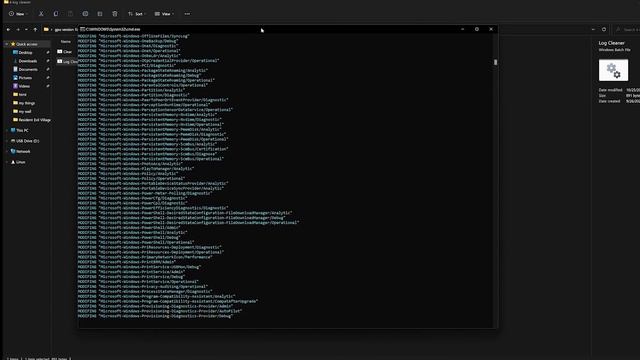Screen dimensions: 640x360
Task: Click the Videos pin icon in sidebar
Action: [48, 86]
